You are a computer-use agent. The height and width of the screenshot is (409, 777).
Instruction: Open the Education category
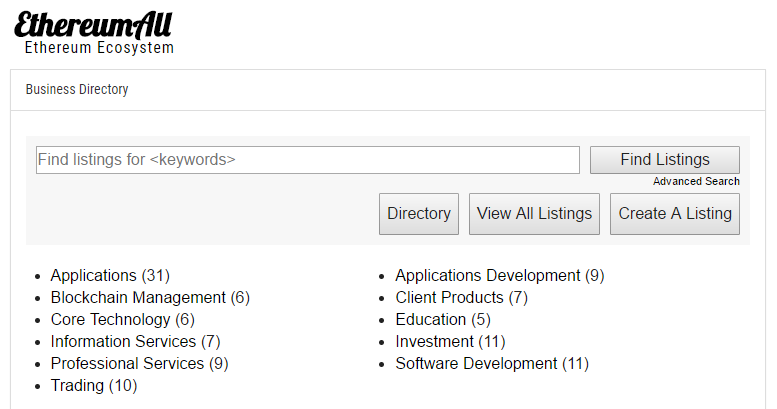[x=431, y=319]
